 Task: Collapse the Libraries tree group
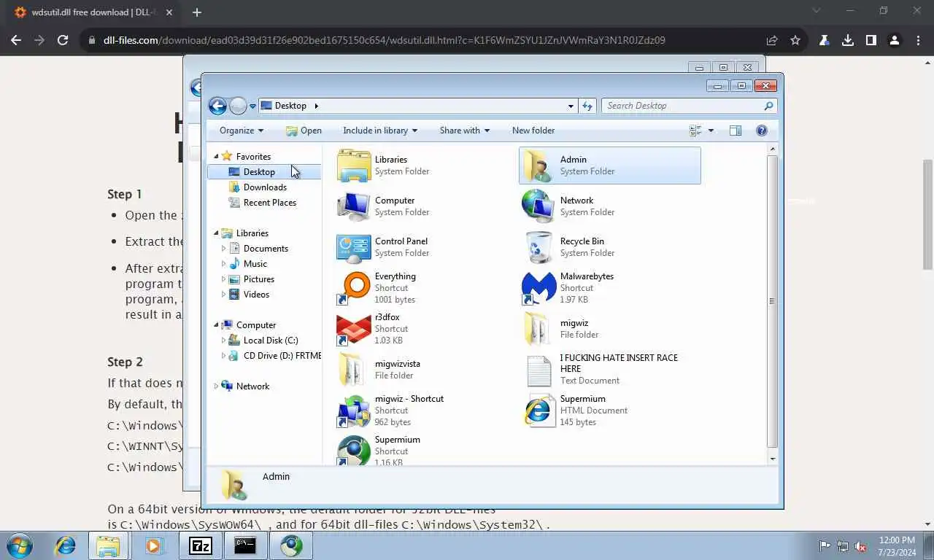click(x=216, y=233)
